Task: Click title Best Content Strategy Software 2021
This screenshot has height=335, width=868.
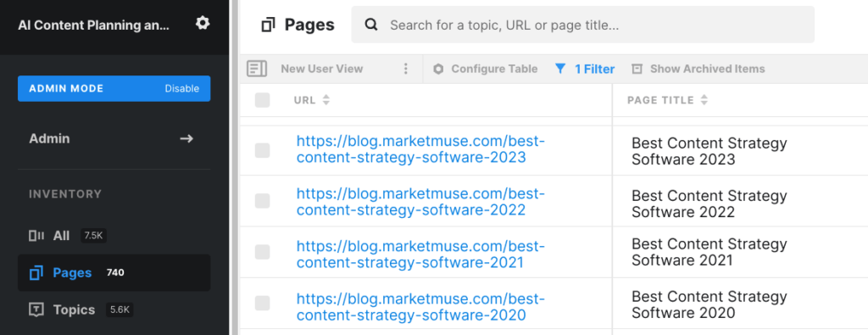Action: tap(709, 252)
